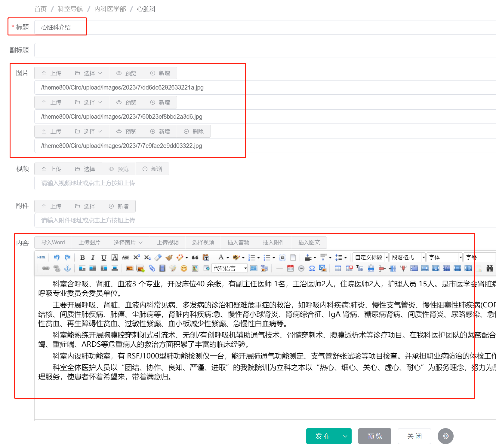
Task: Undo the last edit
Action: pos(57,257)
